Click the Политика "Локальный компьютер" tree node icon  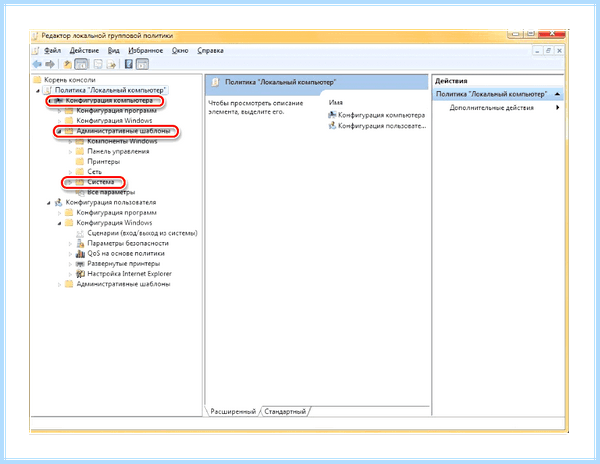pos(48,90)
